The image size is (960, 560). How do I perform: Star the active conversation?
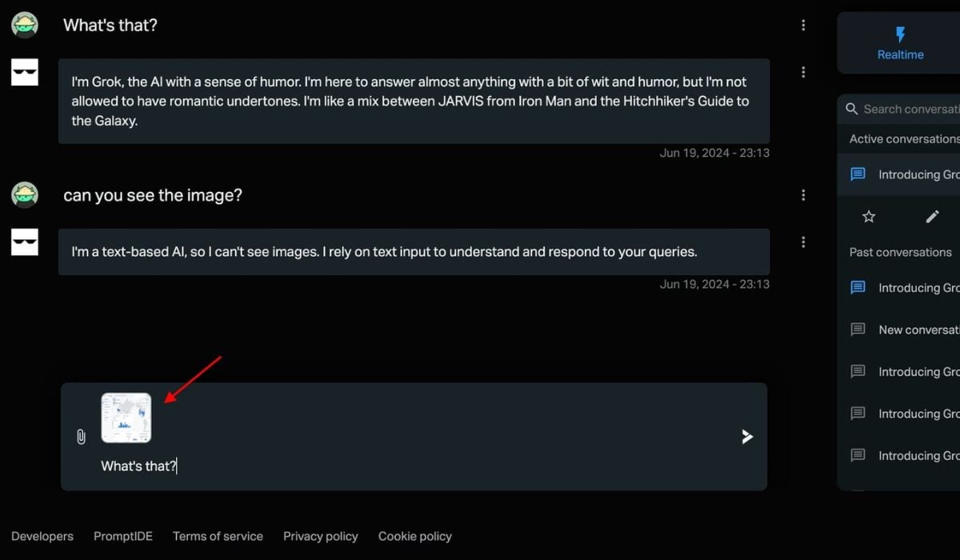pos(869,216)
